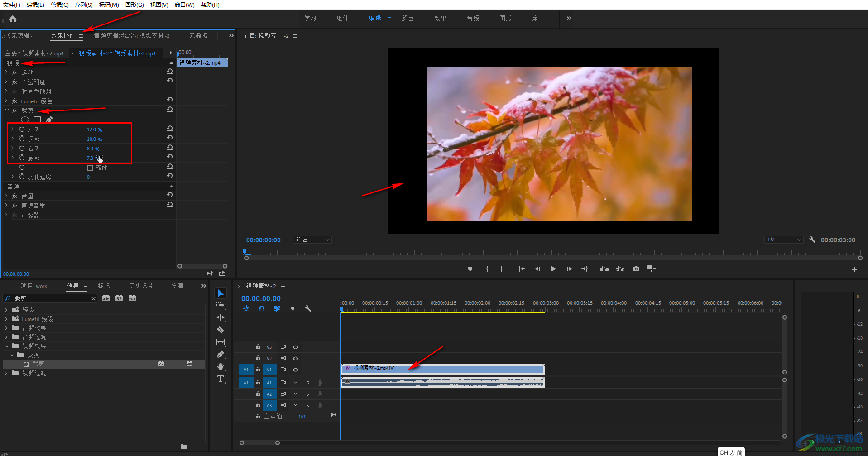Viewport: 868px width, 456px height.
Task: Play the program monitor
Action: point(553,269)
